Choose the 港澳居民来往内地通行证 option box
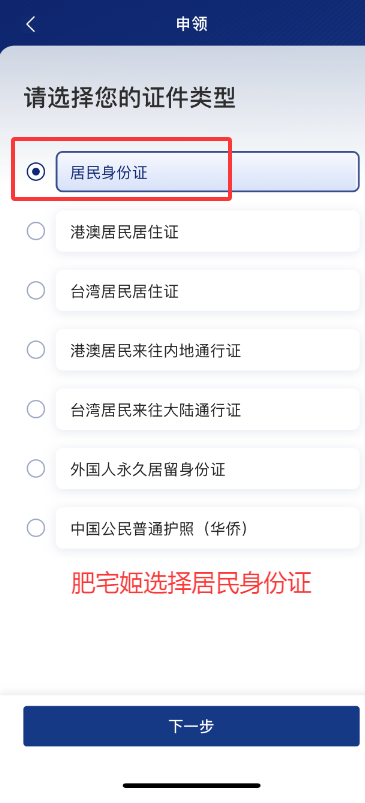Screen dimensions: 365x803 coord(208,350)
